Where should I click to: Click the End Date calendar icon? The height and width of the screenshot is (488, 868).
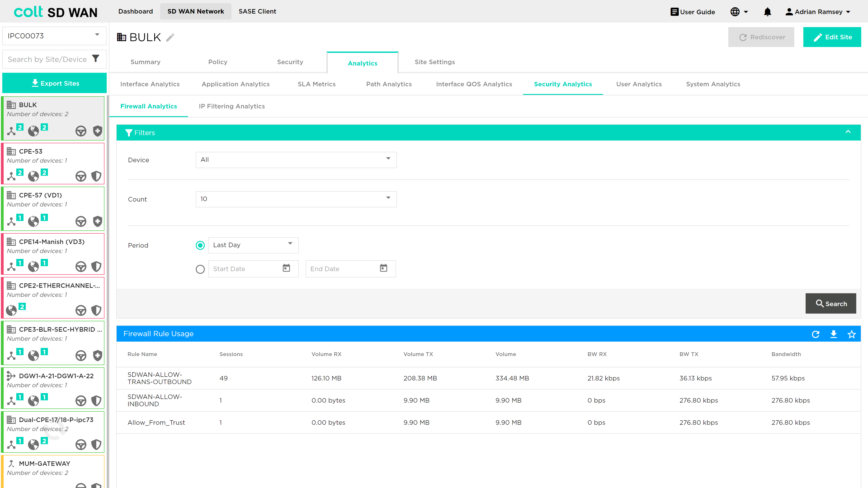[x=383, y=268]
